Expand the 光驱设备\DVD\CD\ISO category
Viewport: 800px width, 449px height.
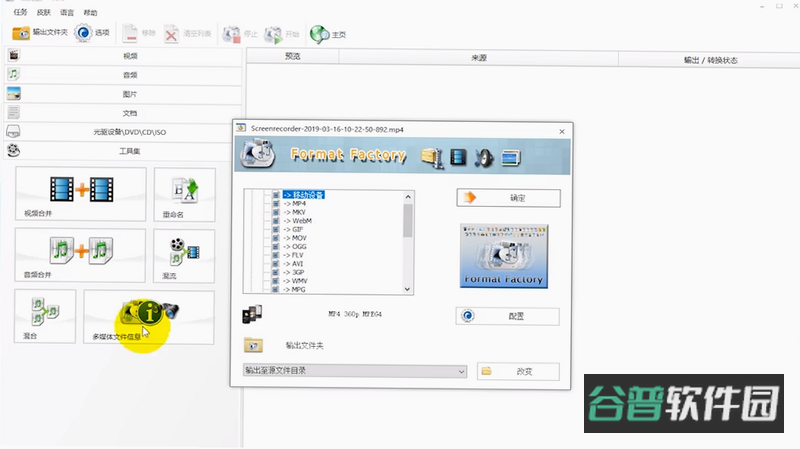[123, 132]
